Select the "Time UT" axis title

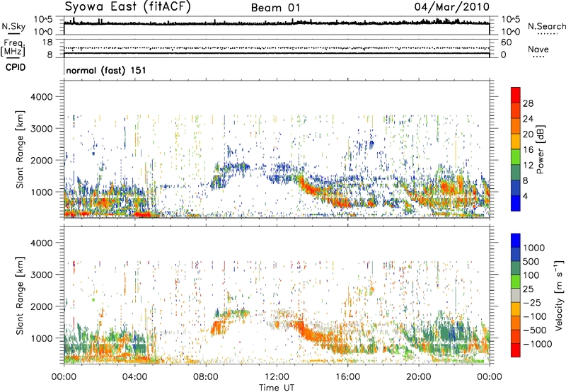pos(277,388)
